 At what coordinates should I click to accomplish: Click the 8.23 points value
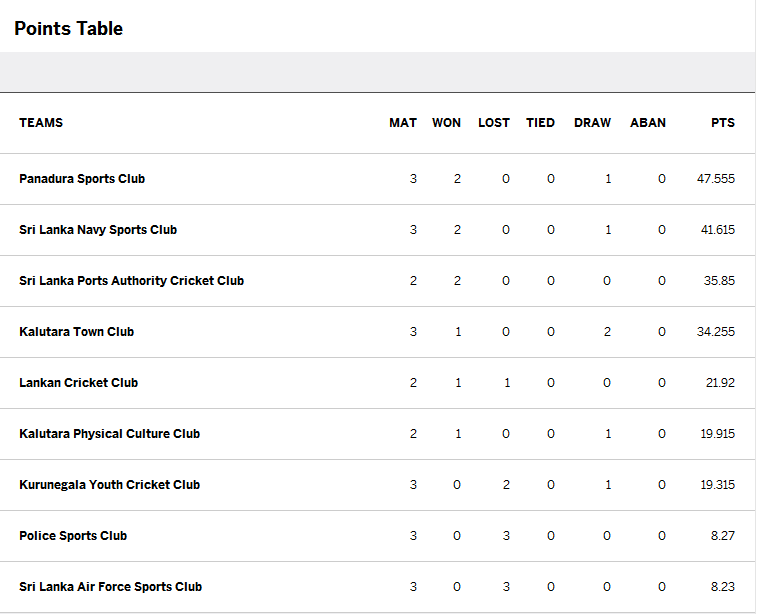click(x=723, y=587)
